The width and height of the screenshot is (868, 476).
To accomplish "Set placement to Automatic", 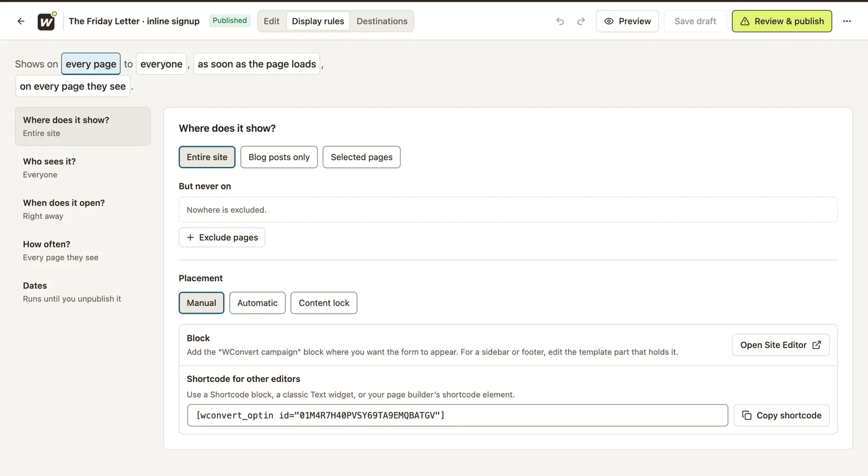I will (257, 303).
